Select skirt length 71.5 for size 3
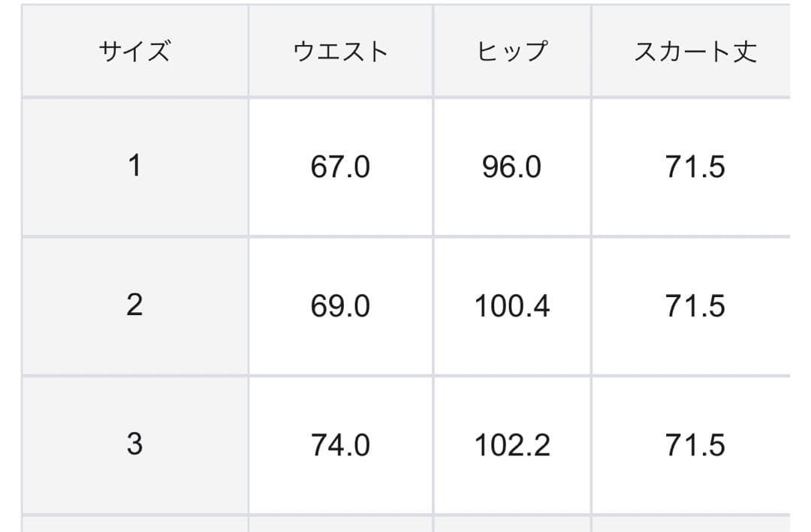811x532 pixels. (x=695, y=445)
